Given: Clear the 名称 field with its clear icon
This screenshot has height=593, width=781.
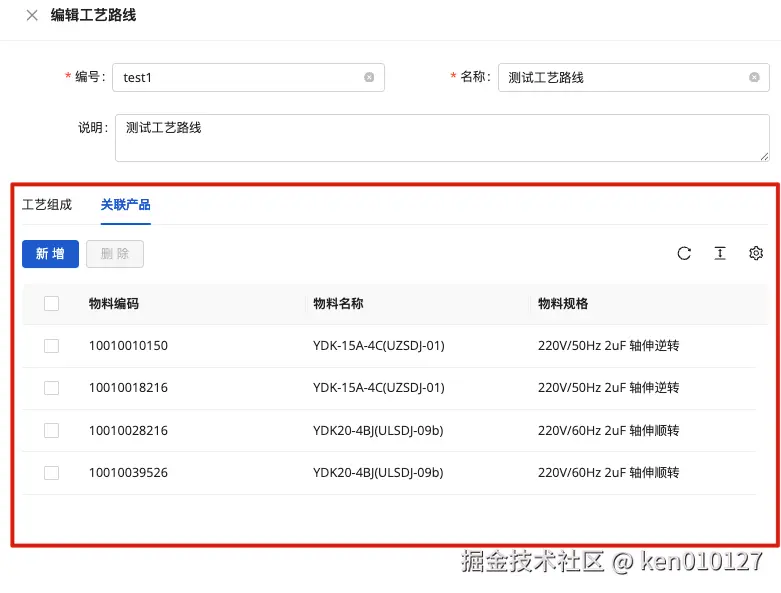Looking at the screenshot, I should pos(754,77).
